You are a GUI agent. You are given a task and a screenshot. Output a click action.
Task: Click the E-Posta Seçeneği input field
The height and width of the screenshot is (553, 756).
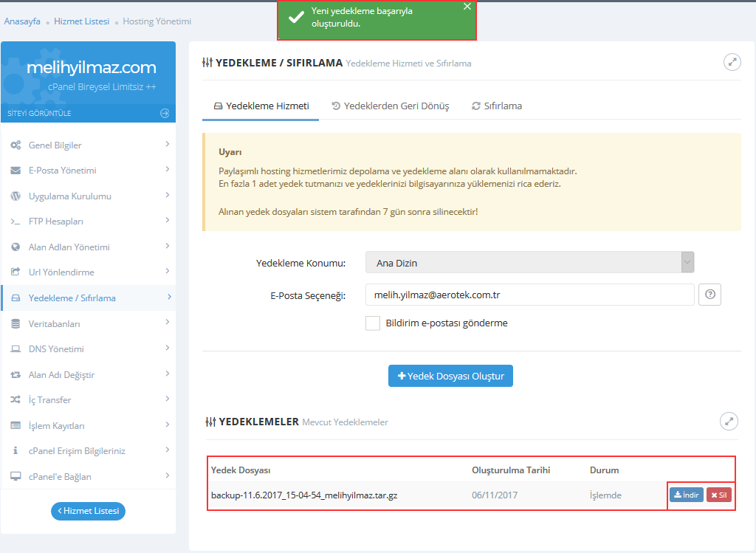tap(529, 295)
